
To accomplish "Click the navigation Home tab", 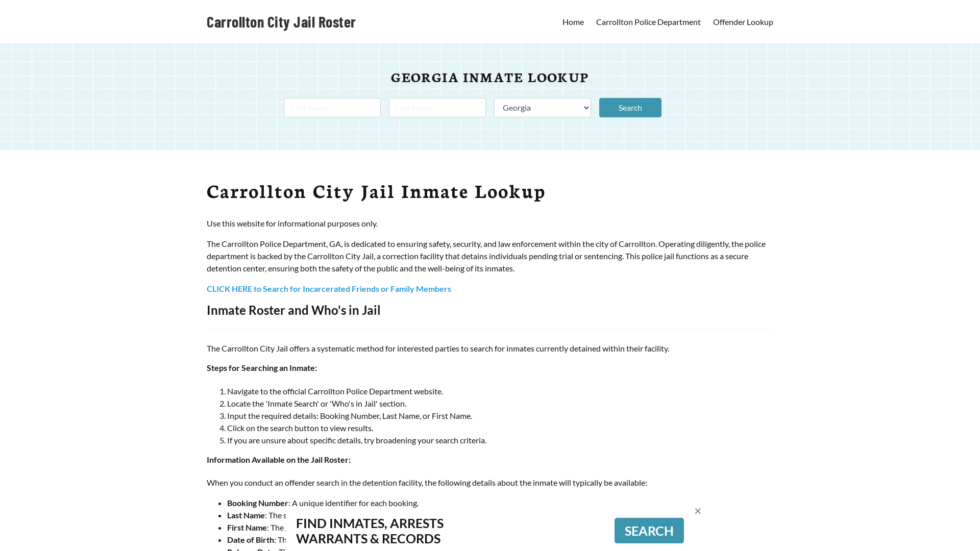I will click(573, 21).
